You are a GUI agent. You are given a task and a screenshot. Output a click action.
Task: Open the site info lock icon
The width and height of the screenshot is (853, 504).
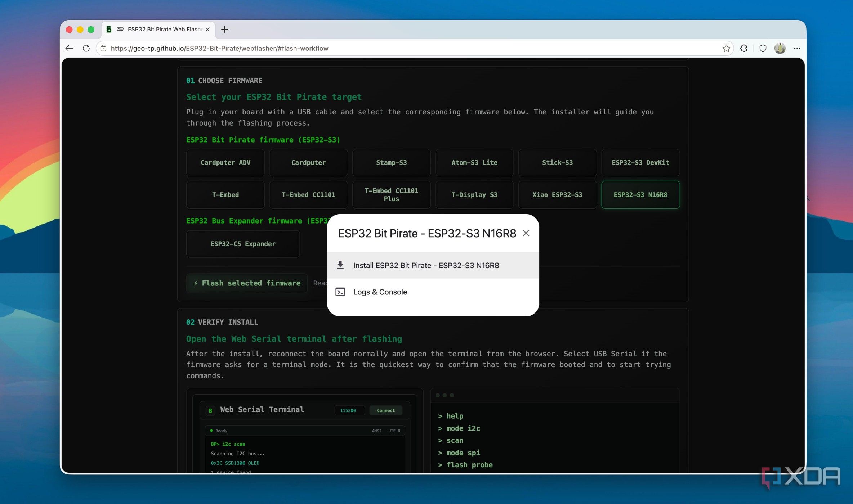click(x=103, y=48)
